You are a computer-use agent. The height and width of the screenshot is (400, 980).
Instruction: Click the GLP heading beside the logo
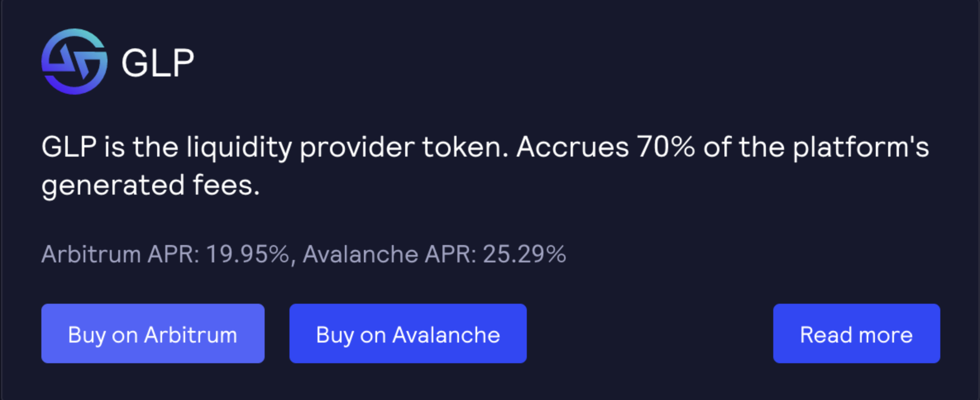pyautogui.click(x=158, y=63)
